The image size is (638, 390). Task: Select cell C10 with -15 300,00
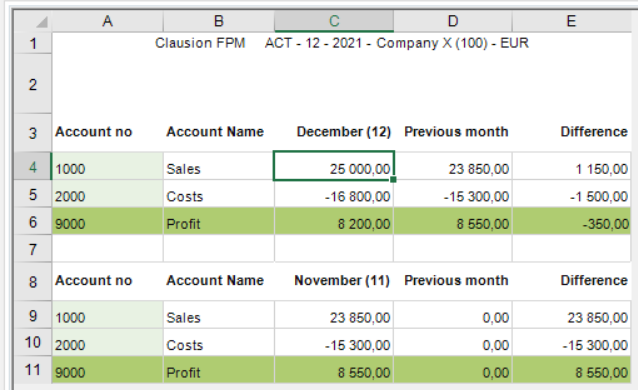[x=334, y=343]
